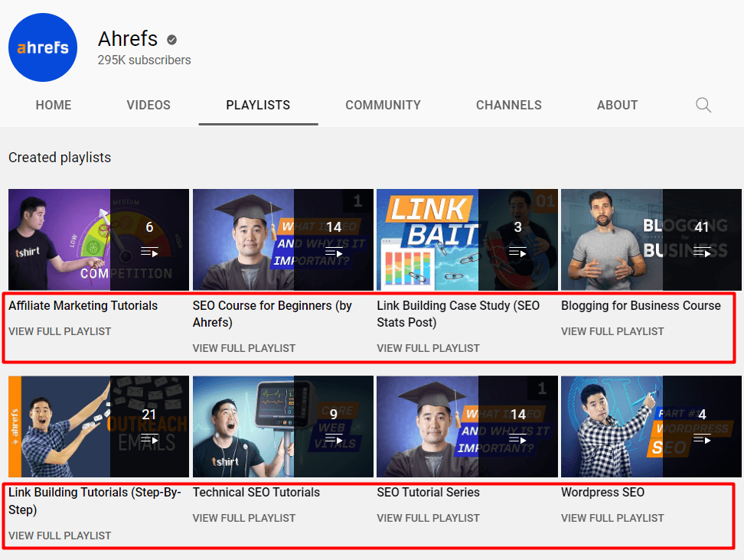Click the Outreach Emails playlist thumbnail
The width and height of the screenshot is (744, 560).
point(99,427)
